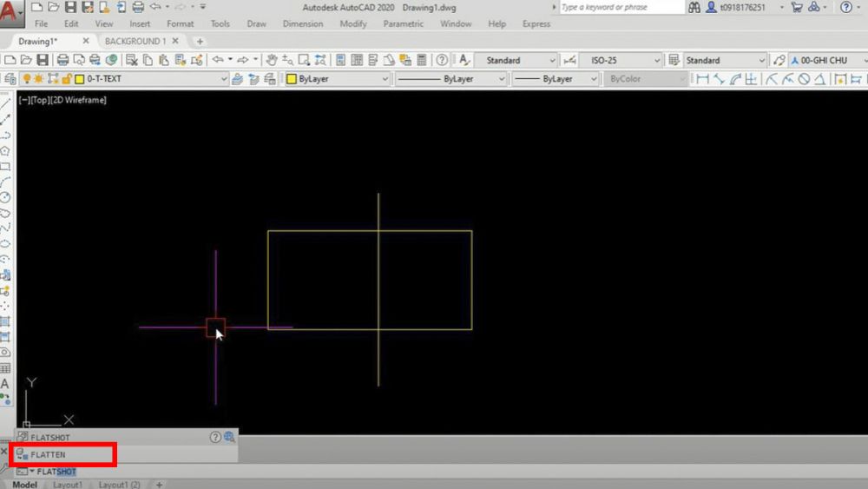Close the Drawing1 tab
The width and height of the screenshot is (868, 489).
[86, 41]
